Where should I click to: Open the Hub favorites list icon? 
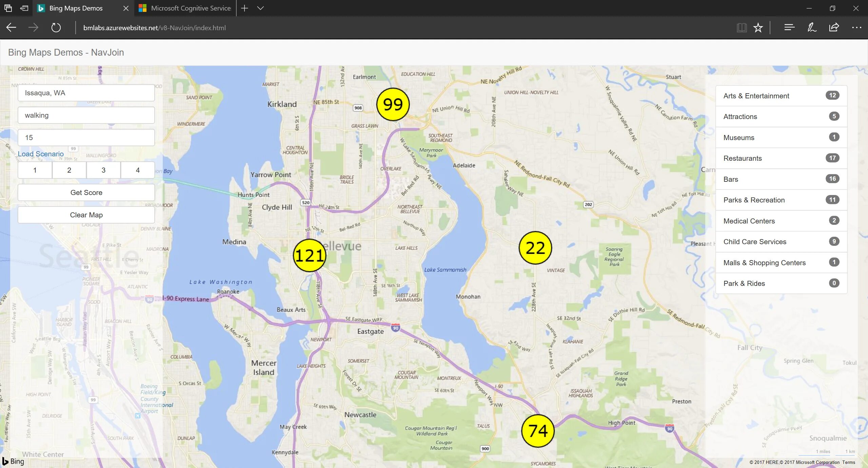[x=789, y=28]
